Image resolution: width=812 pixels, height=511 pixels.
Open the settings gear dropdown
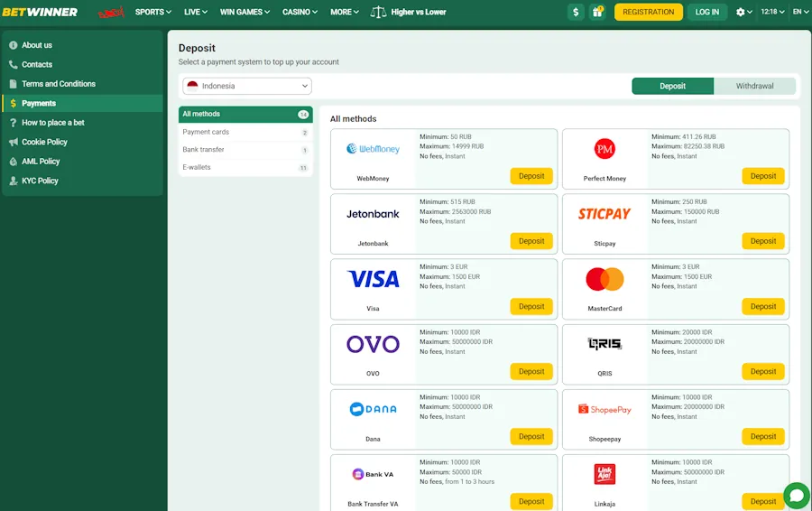tap(743, 12)
